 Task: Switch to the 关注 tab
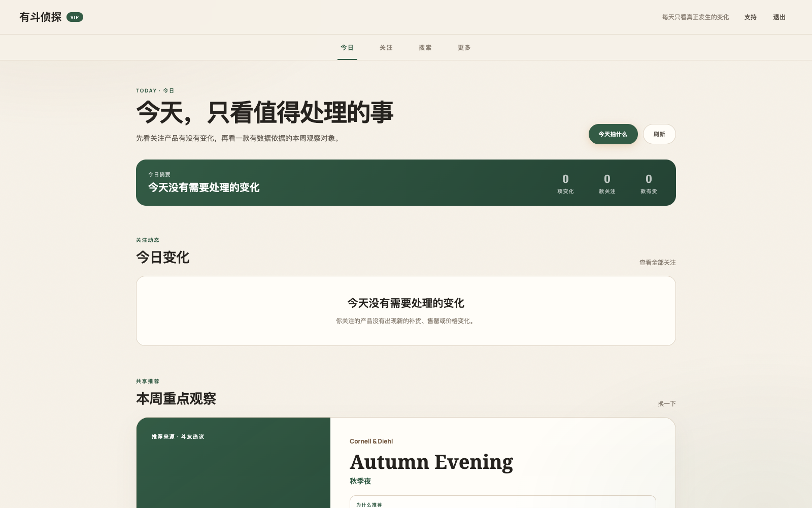[x=386, y=48]
